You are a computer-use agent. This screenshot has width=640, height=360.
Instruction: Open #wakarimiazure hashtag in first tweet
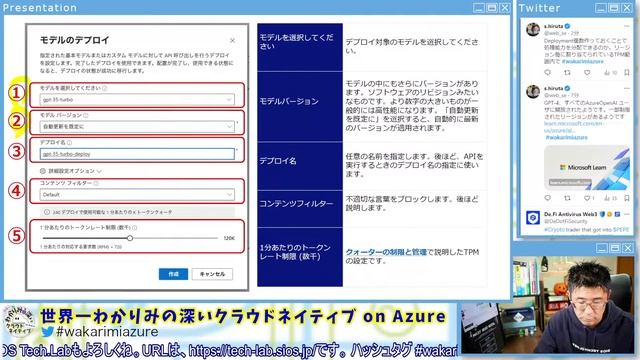[x=582, y=61]
